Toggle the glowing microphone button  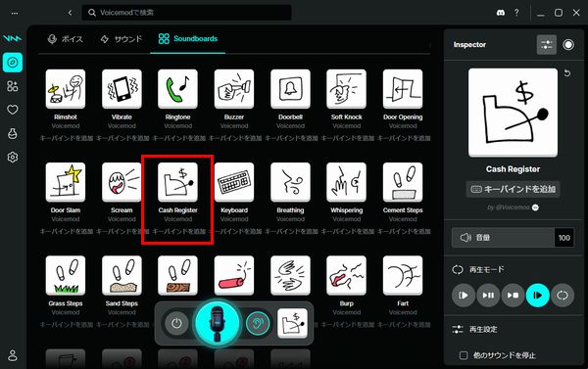click(x=218, y=323)
